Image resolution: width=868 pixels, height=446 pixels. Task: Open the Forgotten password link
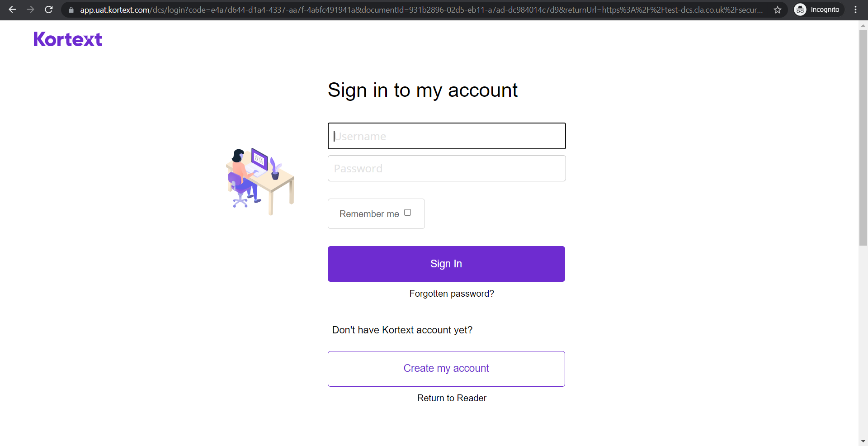coord(452,294)
